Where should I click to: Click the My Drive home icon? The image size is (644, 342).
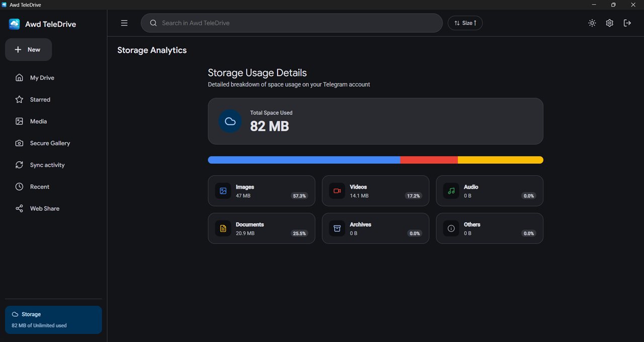pyautogui.click(x=19, y=77)
